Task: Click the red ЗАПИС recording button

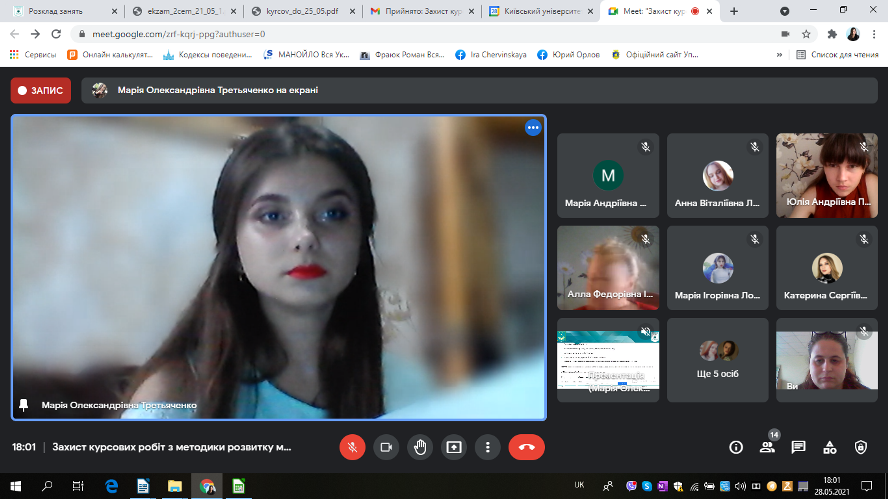Action: click(x=40, y=90)
